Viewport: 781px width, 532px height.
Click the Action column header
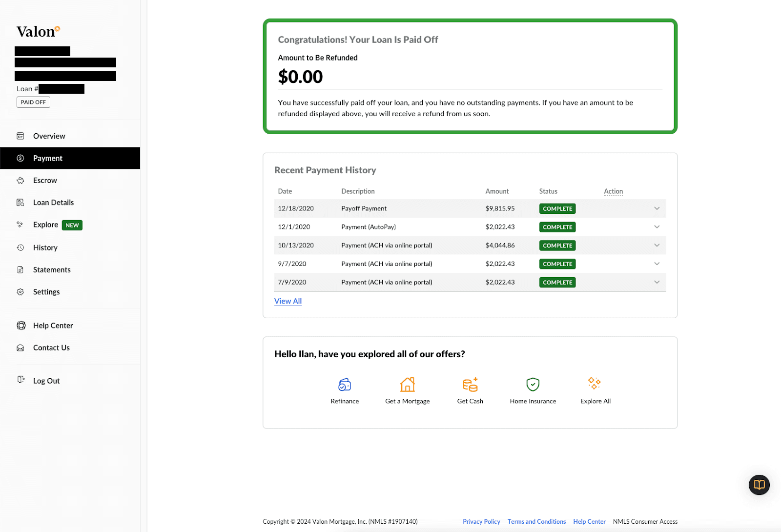coord(613,191)
